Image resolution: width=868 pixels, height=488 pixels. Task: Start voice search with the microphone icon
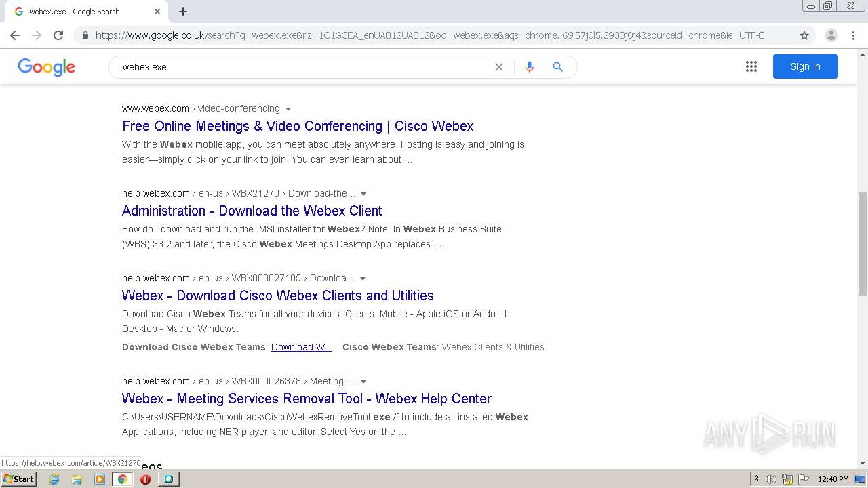pyautogui.click(x=530, y=67)
